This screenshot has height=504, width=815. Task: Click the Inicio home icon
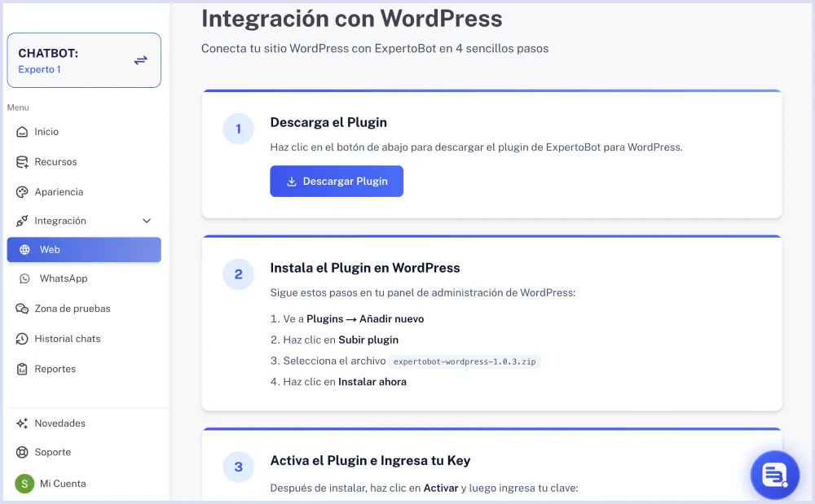coord(22,132)
